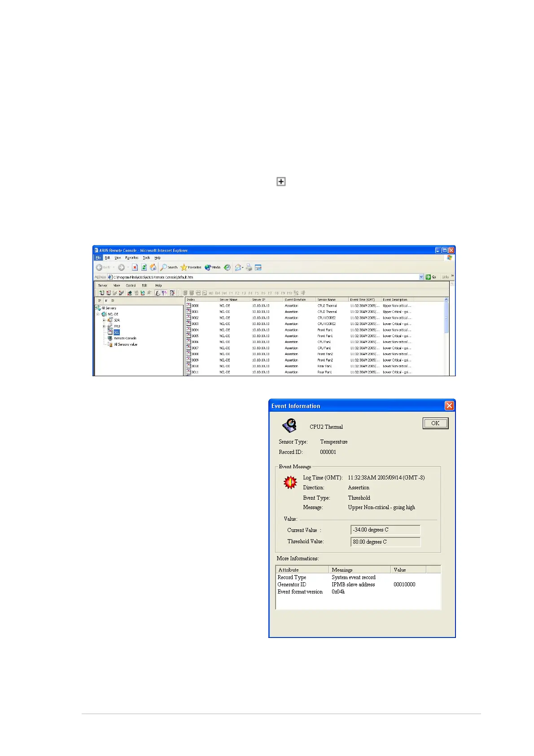Open All Sensors value tree item
534x756 pixels.
pos(125,344)
